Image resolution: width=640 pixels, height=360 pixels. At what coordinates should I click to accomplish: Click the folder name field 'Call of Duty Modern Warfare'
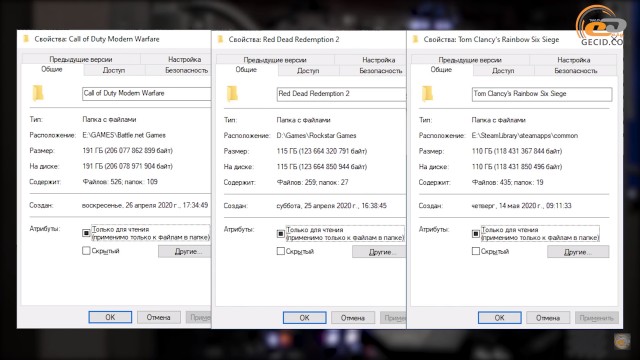[x=147, y=93]
